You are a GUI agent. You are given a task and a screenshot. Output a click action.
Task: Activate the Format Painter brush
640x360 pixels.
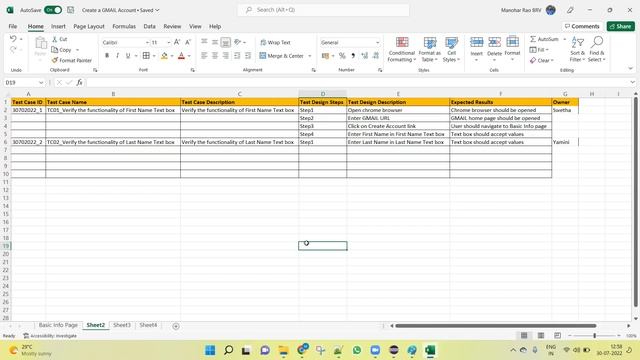55,60
